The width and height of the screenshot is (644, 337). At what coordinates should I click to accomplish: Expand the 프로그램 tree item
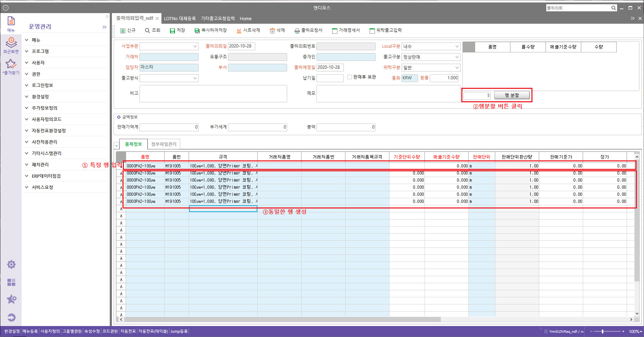27,51
